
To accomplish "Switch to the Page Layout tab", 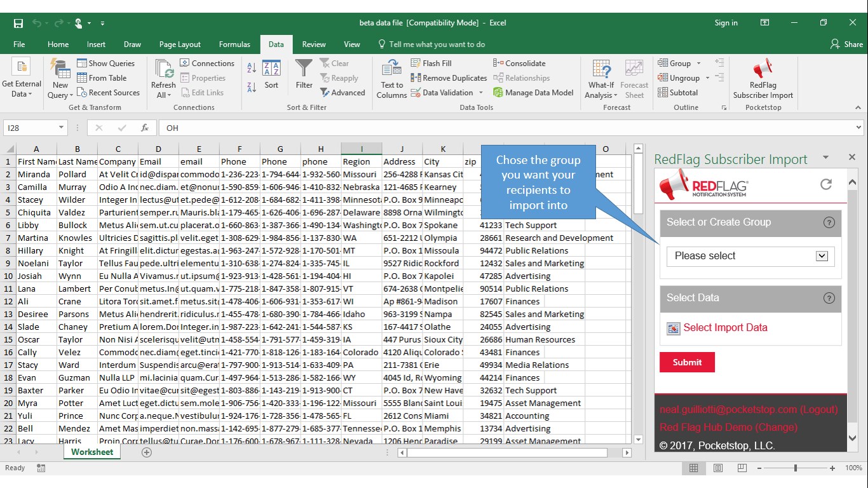I will point(180,44).
